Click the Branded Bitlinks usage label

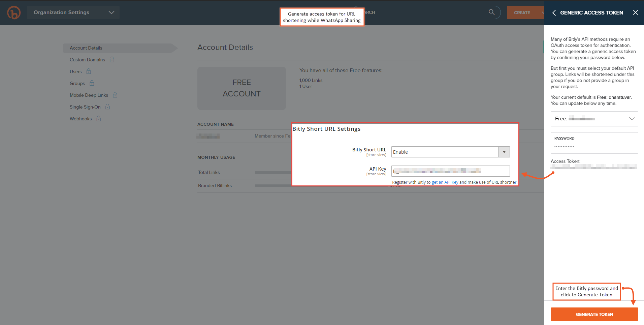pyautogui.click(x=215, y=186)
